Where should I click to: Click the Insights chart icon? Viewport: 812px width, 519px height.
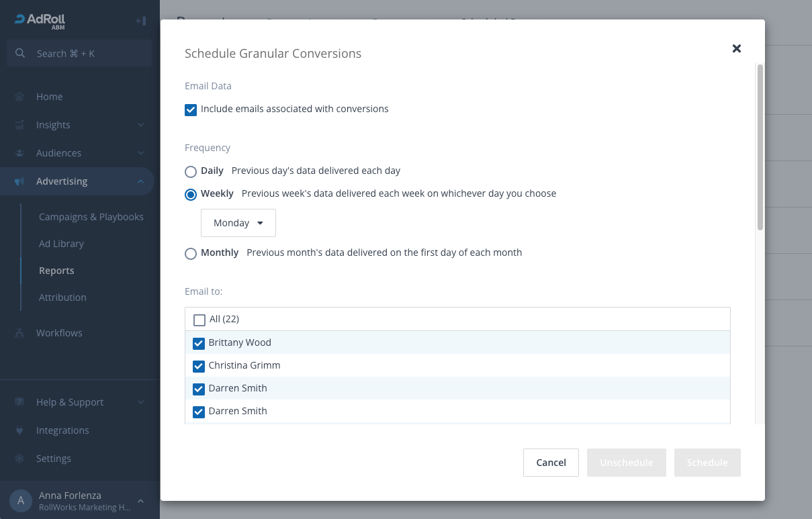coord(20,125)
